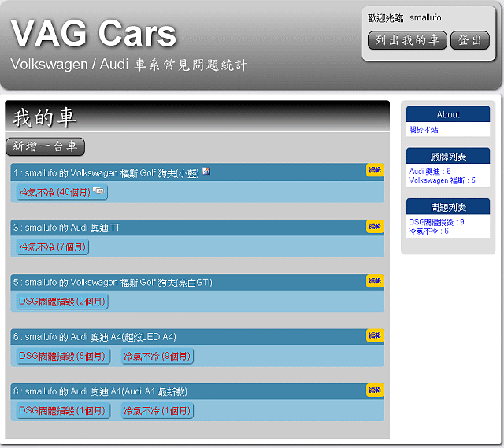Screen dimensions: 504x448
Task: Add a car with the 新增一台車 button
Action: 46,146
